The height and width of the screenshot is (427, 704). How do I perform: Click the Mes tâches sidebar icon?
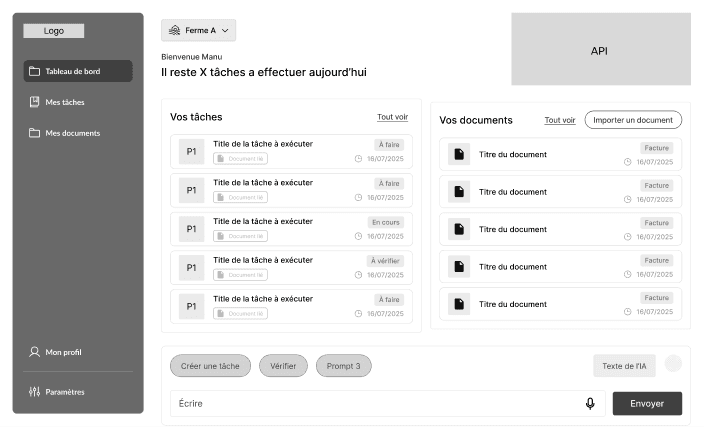35,102
